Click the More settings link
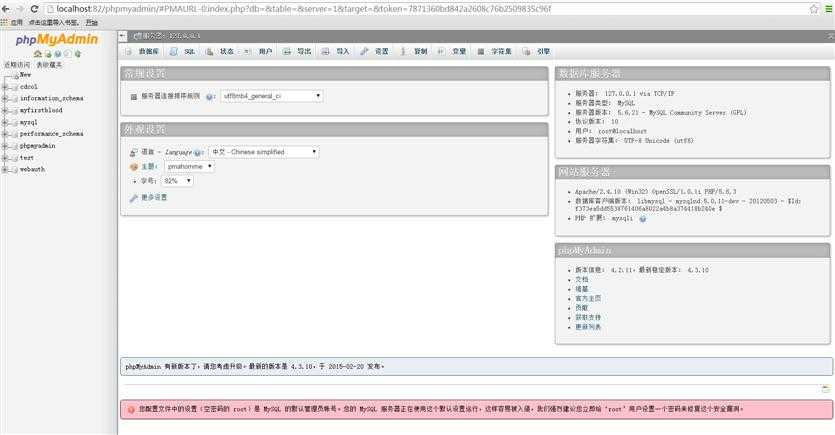The height and width of the screenshot is (435, 835). point(154,198)
